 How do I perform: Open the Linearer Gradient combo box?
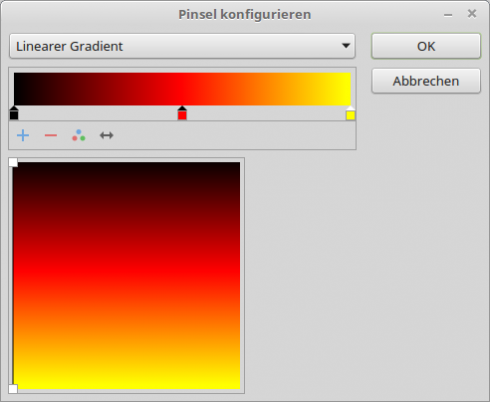tap(182, 46)
